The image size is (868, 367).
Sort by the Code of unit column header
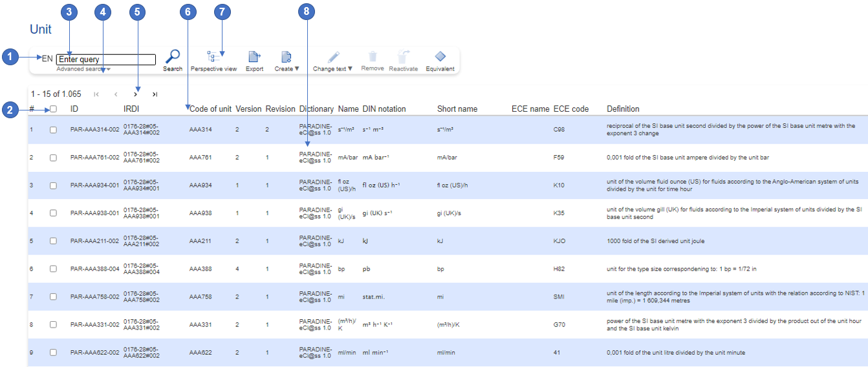[210, 109]
